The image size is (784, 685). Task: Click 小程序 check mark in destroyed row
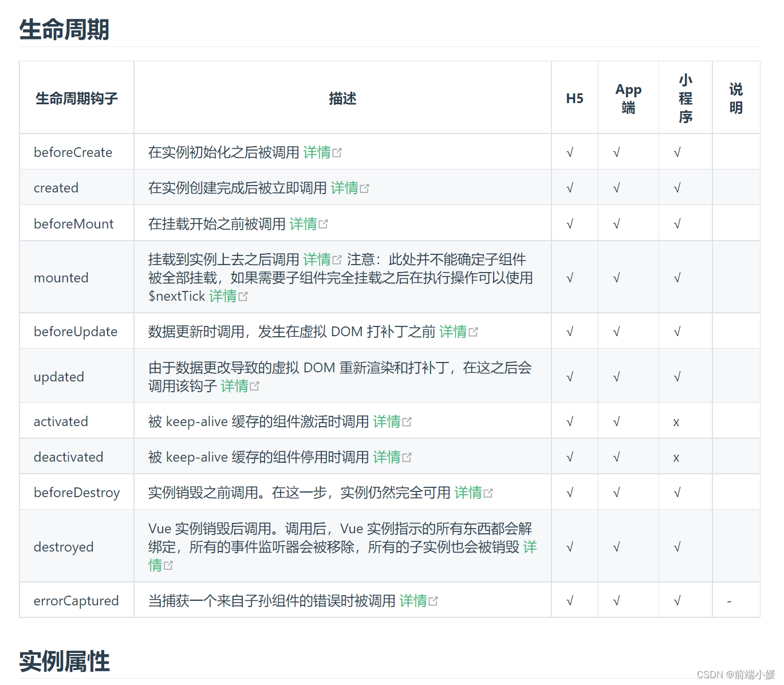pyautogui.click(x=677, y=547)
